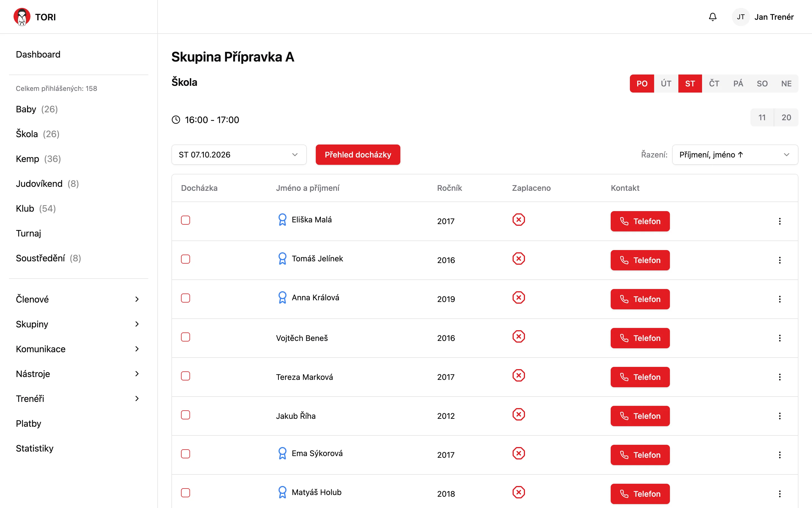Open more options for Vojtěch Beneš

(x=780, y=338)
